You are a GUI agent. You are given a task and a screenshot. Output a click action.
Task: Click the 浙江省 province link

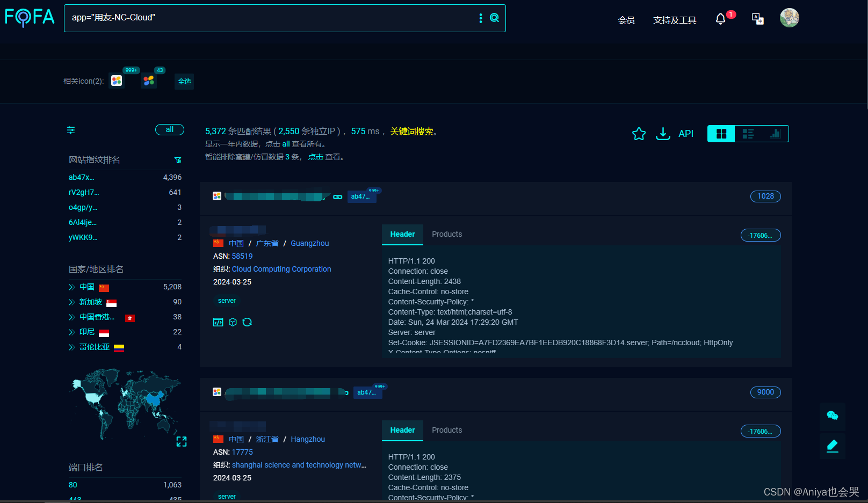click(x=267, y=439)
